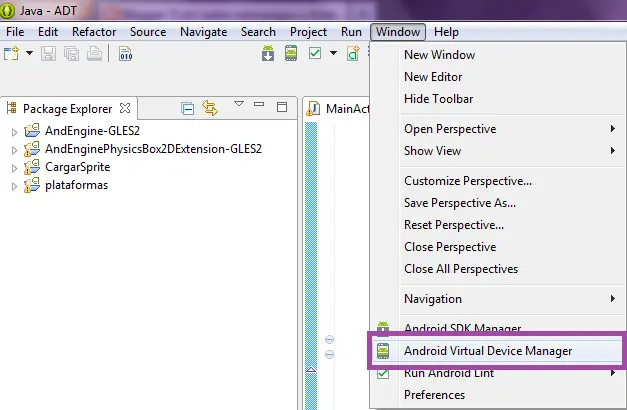Open the Edit menu
627x410 pixels.
[x=48, y=32]
